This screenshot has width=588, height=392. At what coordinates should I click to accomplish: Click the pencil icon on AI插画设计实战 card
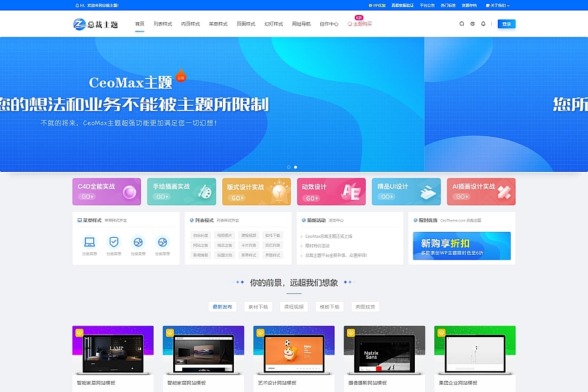[x=504, y=192]
